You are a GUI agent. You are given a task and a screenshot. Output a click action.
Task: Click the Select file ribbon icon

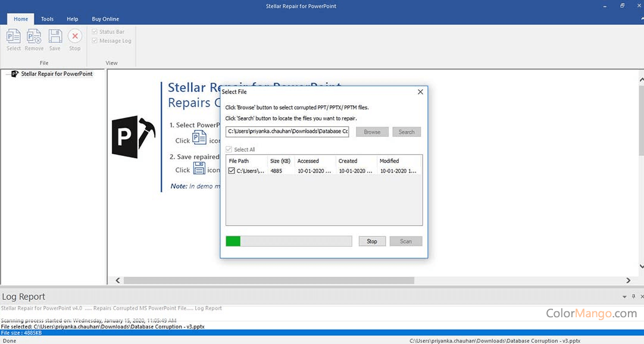click(x=13, y=39)
